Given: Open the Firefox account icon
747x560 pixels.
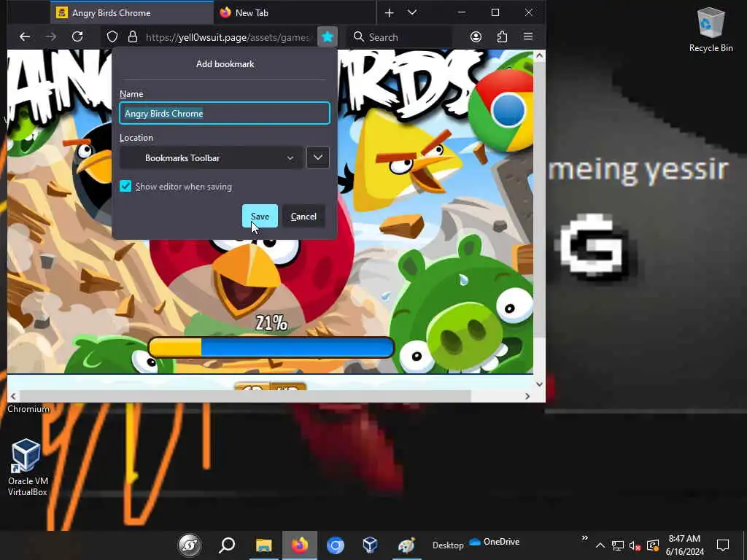Looking at the screenshot, I should [x=476, y=36].
